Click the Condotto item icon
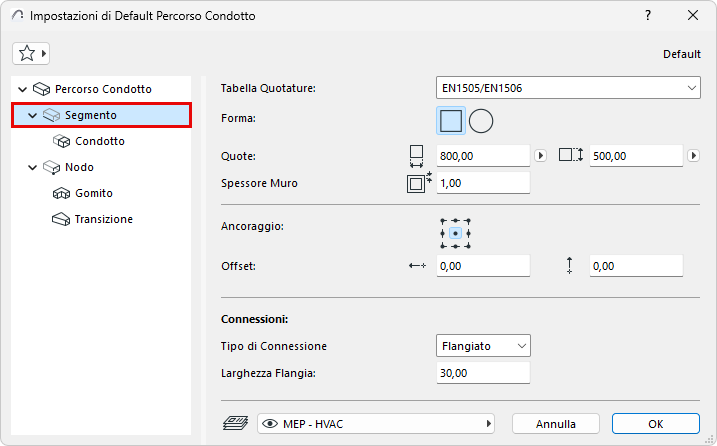717x446 pixels. [61, 141]
